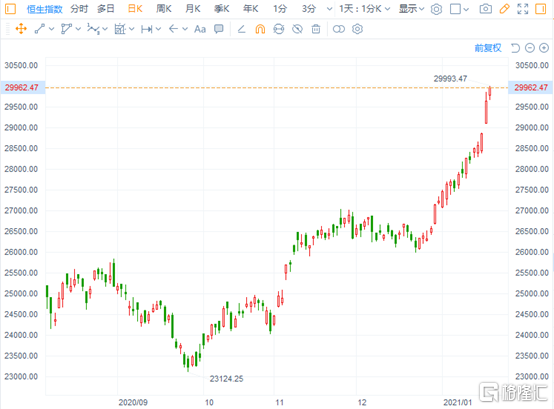Toggle the magnet snap mode
The width and height of the screenshot is (554, 409).
(x=260, y=29)
